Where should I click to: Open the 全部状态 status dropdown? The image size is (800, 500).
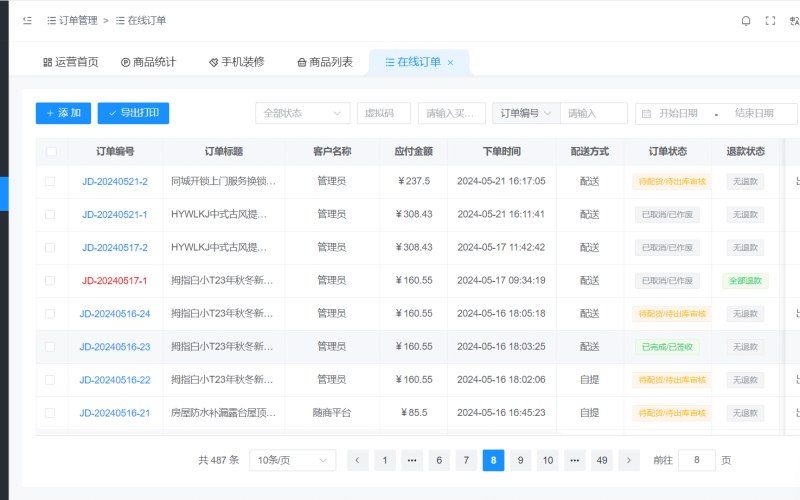tap(303, 113)
